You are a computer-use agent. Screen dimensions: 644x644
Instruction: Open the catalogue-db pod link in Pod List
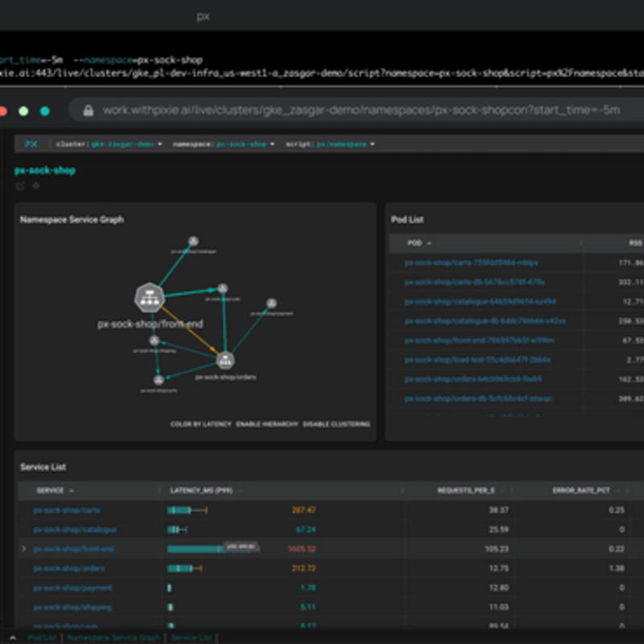pyautogui.click(x=485, y=320)
